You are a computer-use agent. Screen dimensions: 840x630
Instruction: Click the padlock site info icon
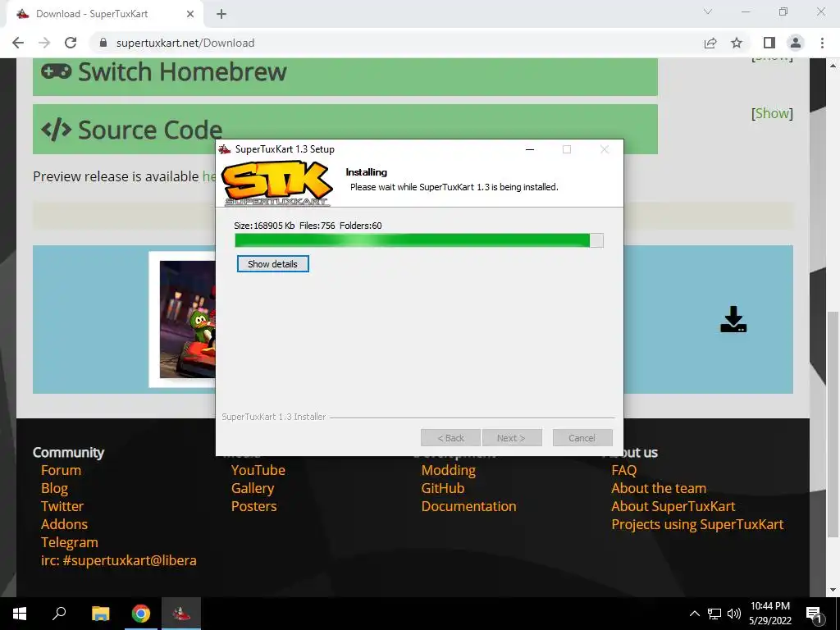(x=103, y=43)
